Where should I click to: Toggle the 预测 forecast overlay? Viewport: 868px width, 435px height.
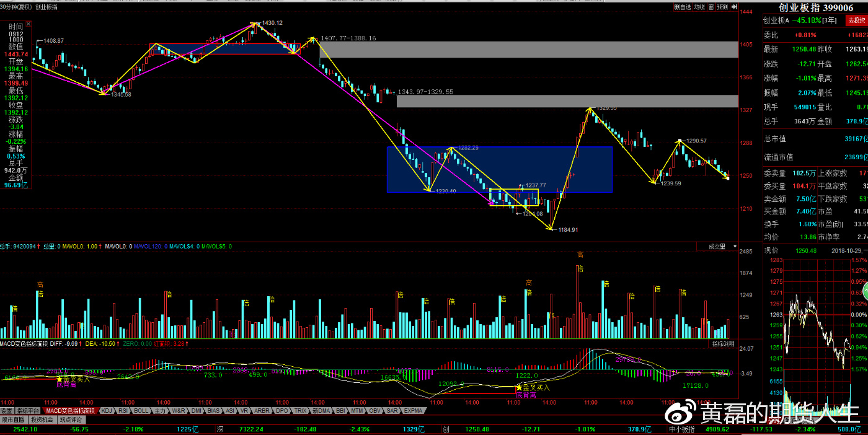coord(723,7)
